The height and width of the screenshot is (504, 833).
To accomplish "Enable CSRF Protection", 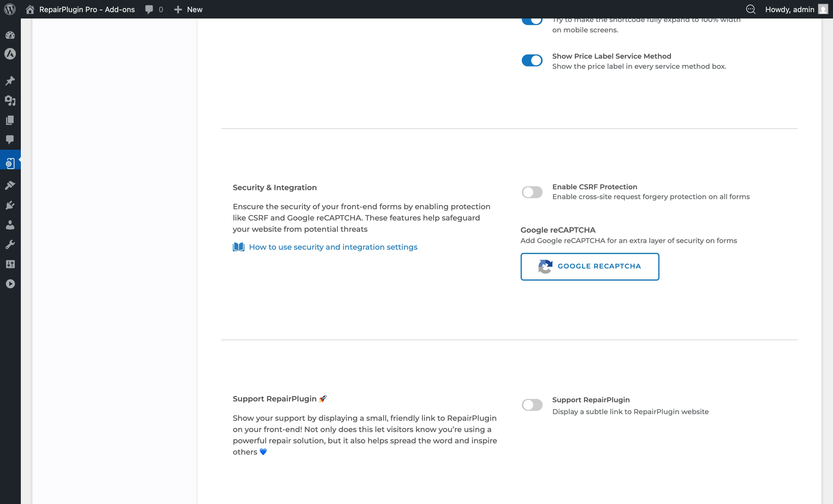I will point(532,192).
